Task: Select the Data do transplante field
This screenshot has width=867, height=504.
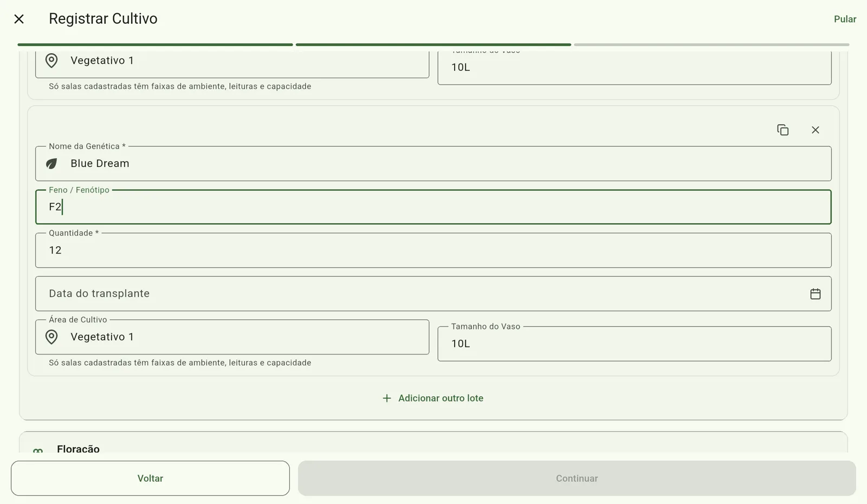Action: [x=433, y=294]
